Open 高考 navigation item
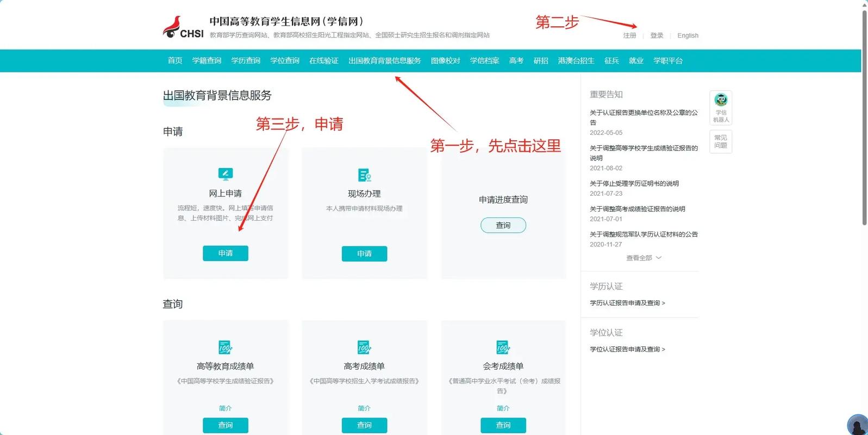 [x=516, y=60]
